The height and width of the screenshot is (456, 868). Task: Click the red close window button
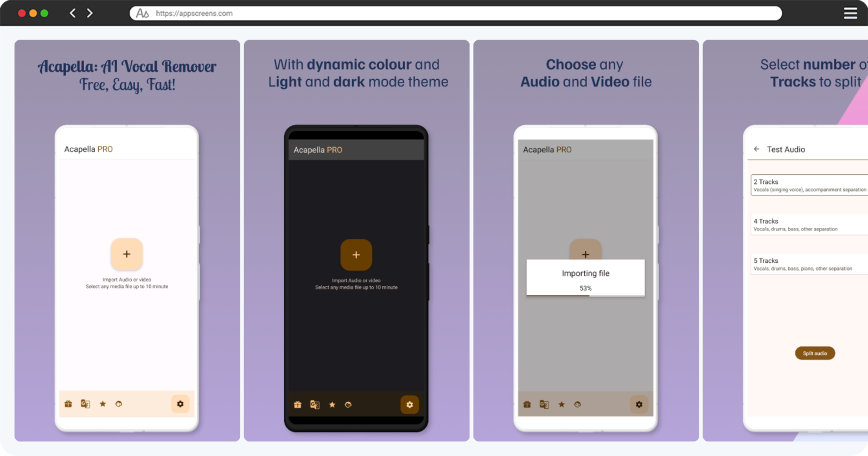[22, 13]
